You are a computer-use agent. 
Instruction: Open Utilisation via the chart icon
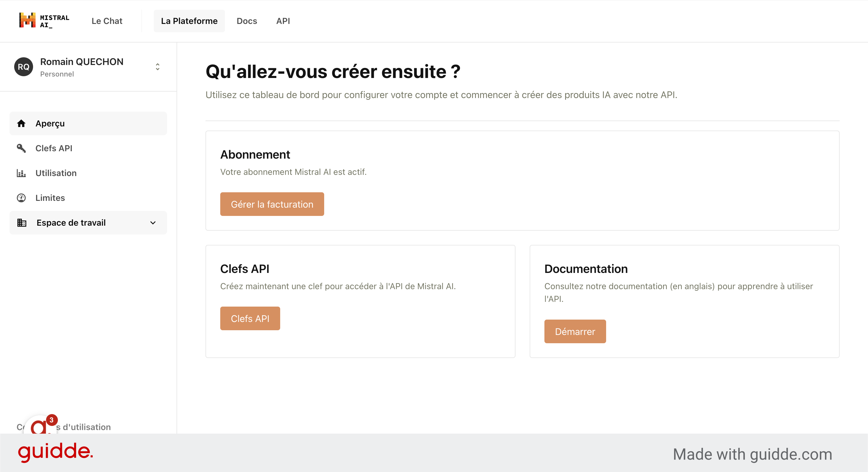(x=22, y=173)
